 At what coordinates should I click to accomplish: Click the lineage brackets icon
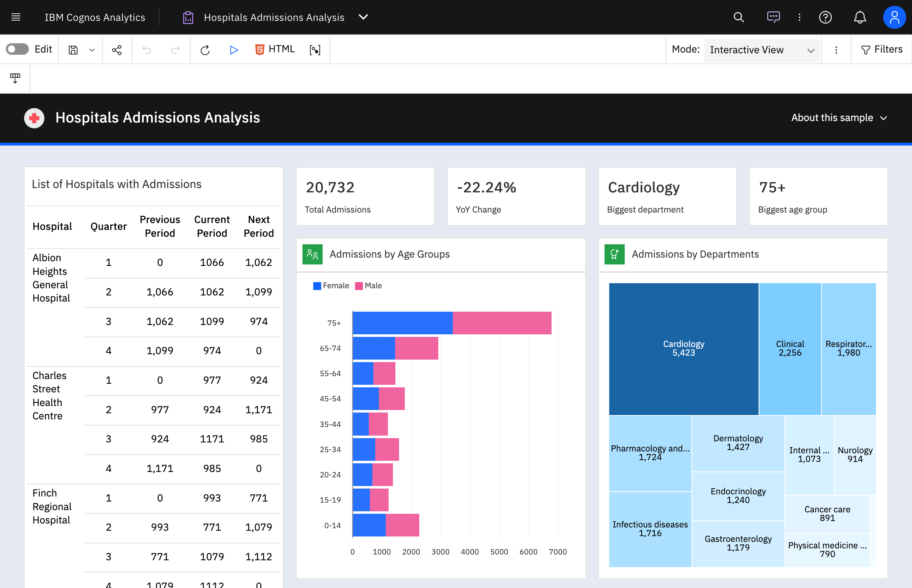pos(315,50)
